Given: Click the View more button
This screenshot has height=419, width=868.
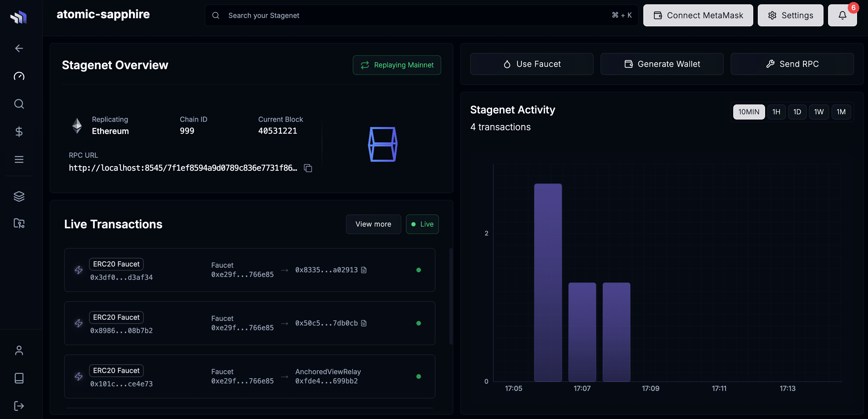Looking at the screenshot, I should (x=373, y=224).
